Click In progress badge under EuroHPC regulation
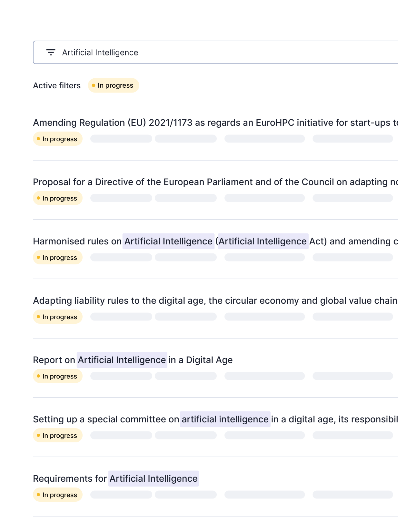Screen dimensions: 398x532 pyautogui.click(x=58, y=139)
